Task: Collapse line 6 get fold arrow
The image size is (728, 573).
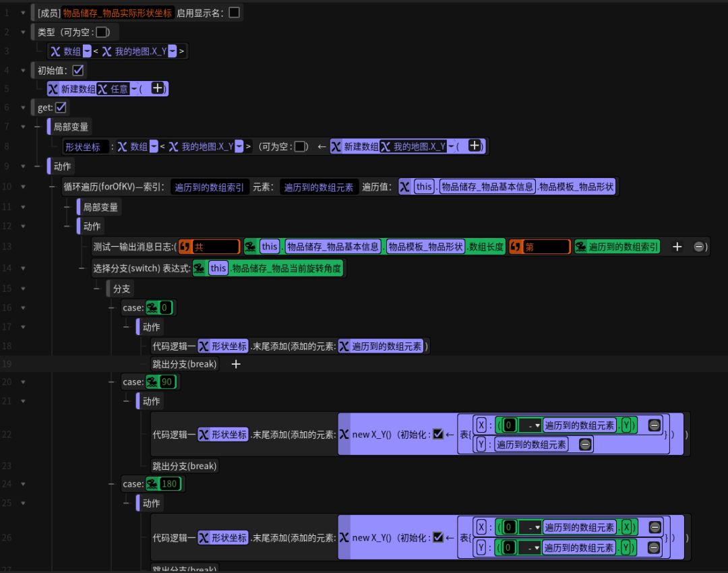Action: [x=23, y=108]
